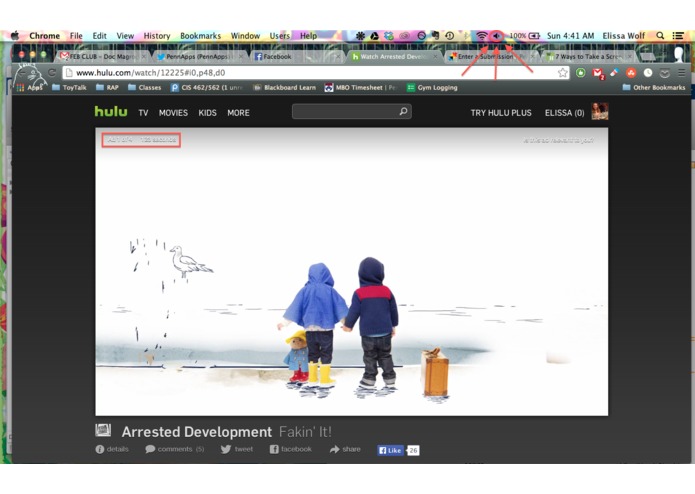Open Notification Center list icon

(678, 36)
